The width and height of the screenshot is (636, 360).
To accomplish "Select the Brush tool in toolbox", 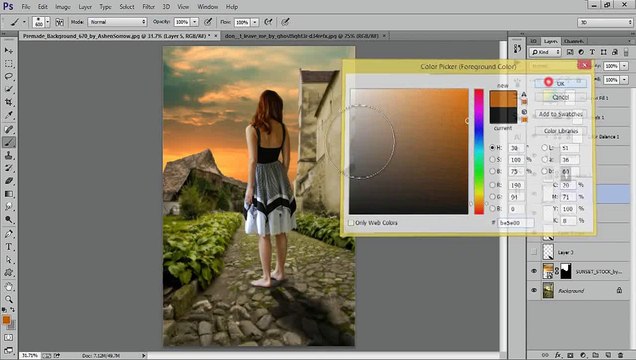I will point(9,142).
